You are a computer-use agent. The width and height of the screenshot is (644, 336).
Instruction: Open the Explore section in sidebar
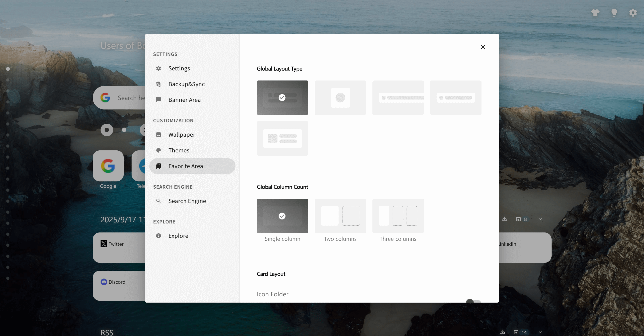pos(178,236)
